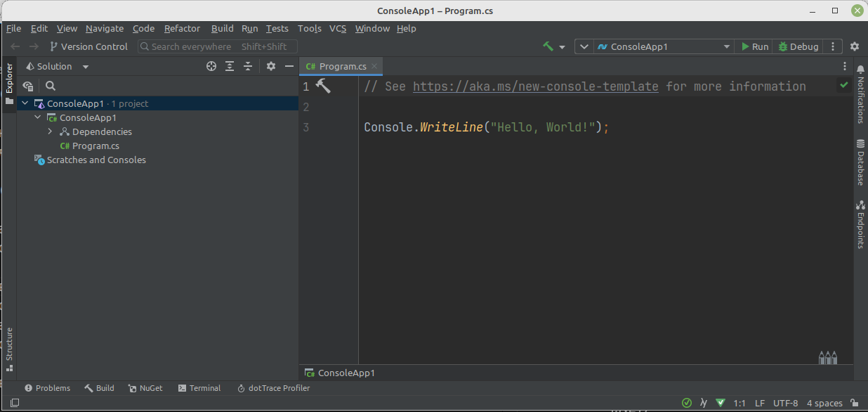Viewport: 868px width, 412px height.
Task: Click the Expand All icon in Explorer
Action: click(x=230, y=66)
